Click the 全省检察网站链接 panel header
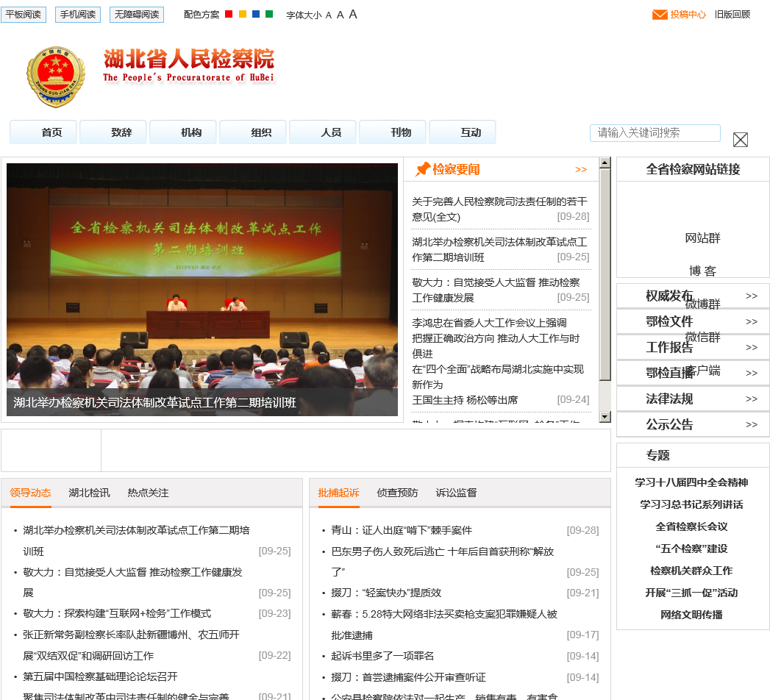The height and width of the screenshot is (700, 770). point(692,169)
